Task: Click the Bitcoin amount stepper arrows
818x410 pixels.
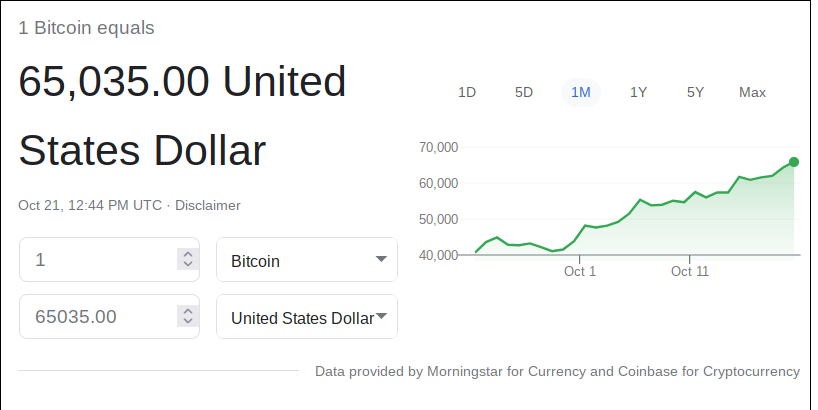Action: [188, 259]
